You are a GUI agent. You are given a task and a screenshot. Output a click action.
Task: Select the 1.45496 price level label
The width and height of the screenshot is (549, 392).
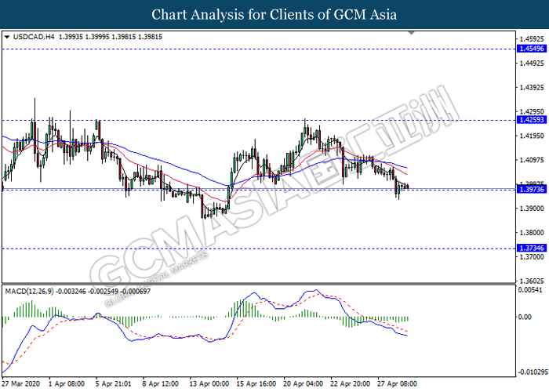click(532, 49)
